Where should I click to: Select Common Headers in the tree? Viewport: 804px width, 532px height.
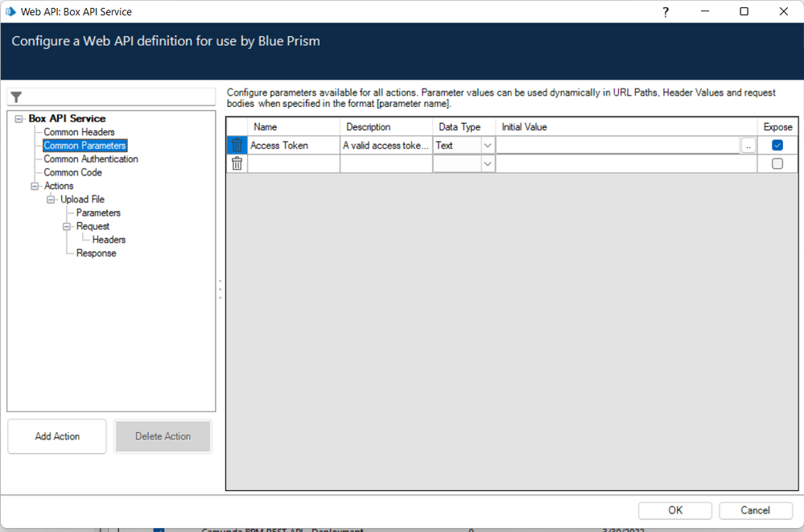click(79, 132)
